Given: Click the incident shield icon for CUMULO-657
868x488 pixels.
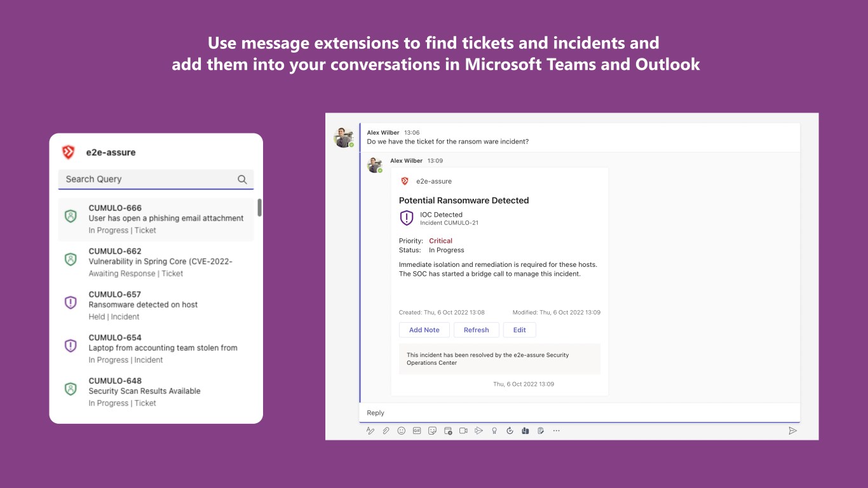Looking at the screenshot, I should click(x=71, y=302).
